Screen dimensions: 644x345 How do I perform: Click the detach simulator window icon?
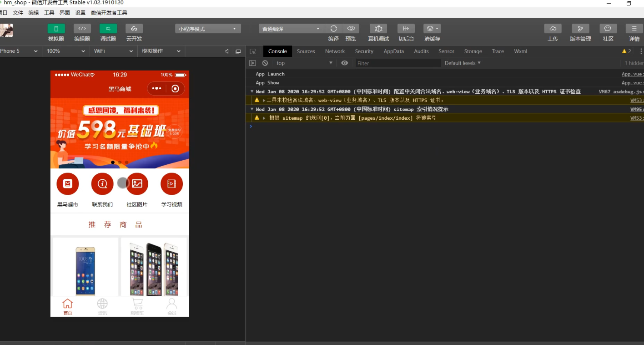238,51
